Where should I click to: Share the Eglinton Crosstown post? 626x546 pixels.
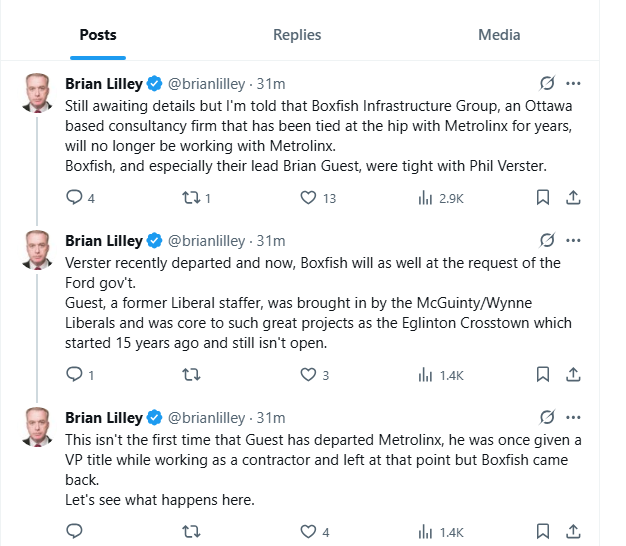(x=573, y=375)
